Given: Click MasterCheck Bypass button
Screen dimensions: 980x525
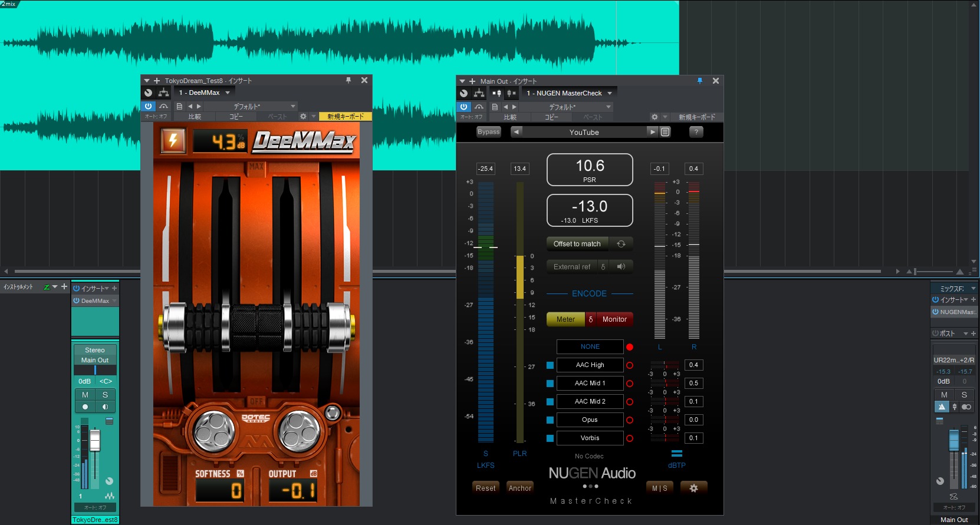Looking at the screenshot, I should click(488, 132).
